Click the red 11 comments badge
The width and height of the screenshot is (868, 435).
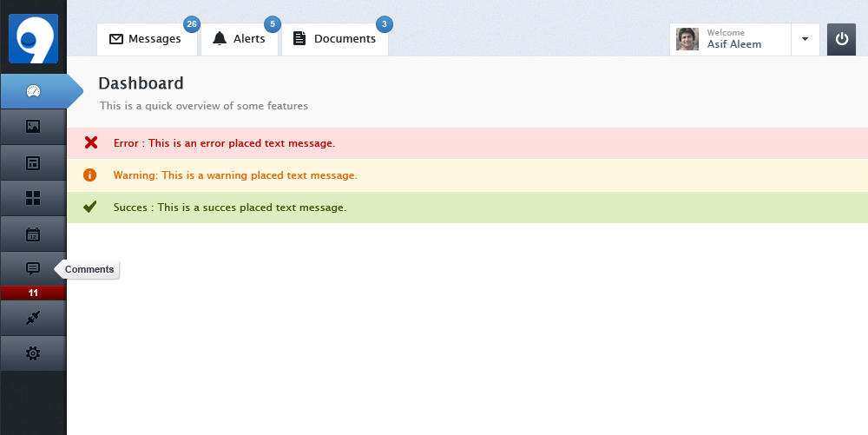[33, 293]
